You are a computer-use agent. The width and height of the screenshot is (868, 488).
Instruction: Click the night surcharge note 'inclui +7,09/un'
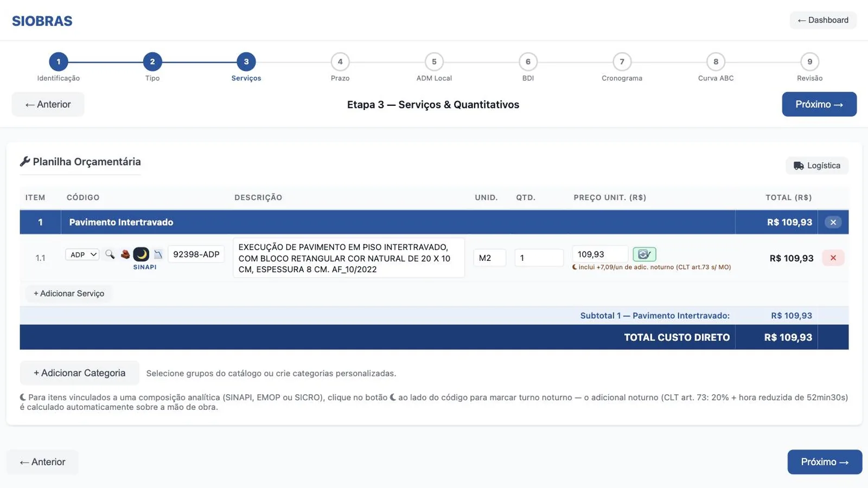[x=652, y=267]
